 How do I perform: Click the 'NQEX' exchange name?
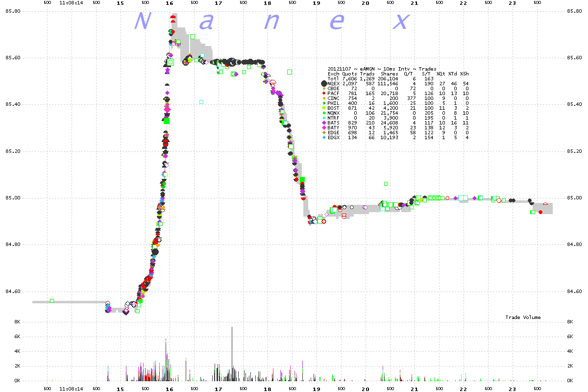click(333, 83)
